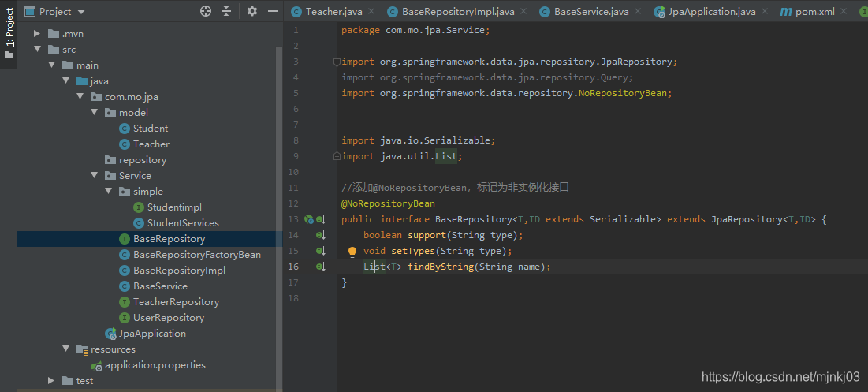Collapse the src folder
Viewport: 868px width, 392px height.
pyautogui.click(x=37, y=49)
